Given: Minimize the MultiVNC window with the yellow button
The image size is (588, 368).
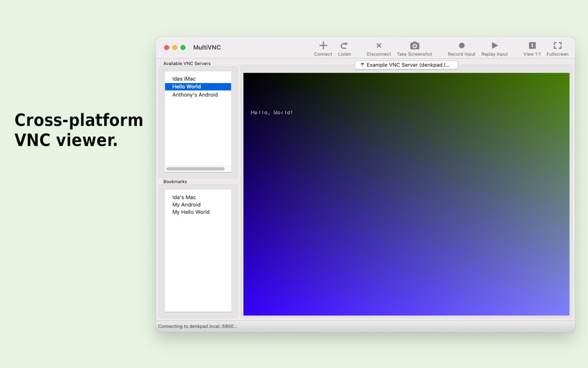Looking at the screenshot, I should (x=175, y=47).
